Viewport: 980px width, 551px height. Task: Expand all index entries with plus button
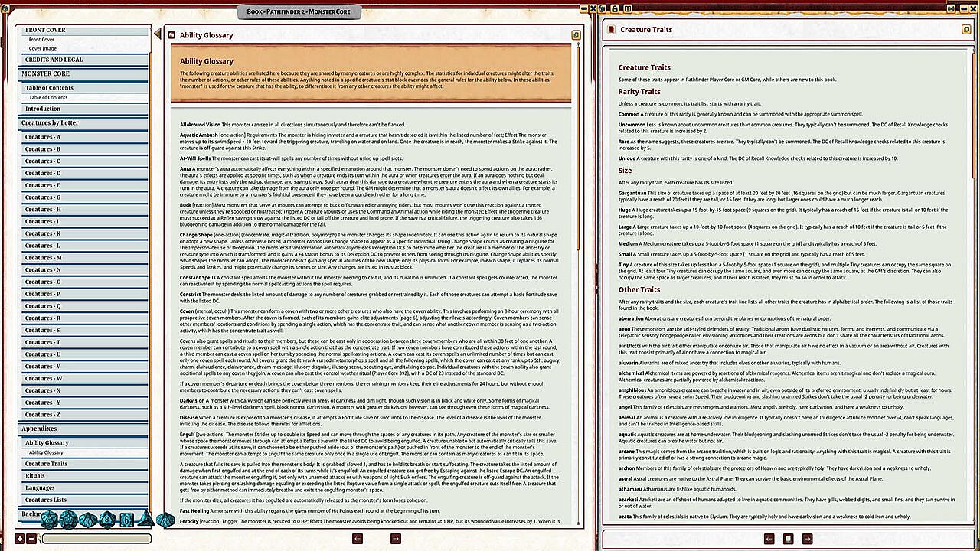point(20,539)
